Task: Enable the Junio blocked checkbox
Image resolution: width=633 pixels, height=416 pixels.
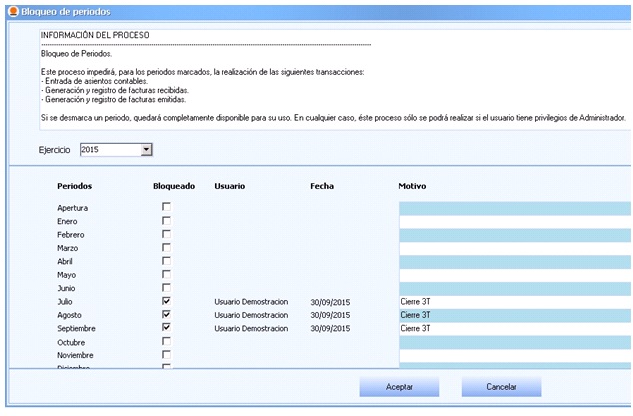Action: tap(166, 287)
